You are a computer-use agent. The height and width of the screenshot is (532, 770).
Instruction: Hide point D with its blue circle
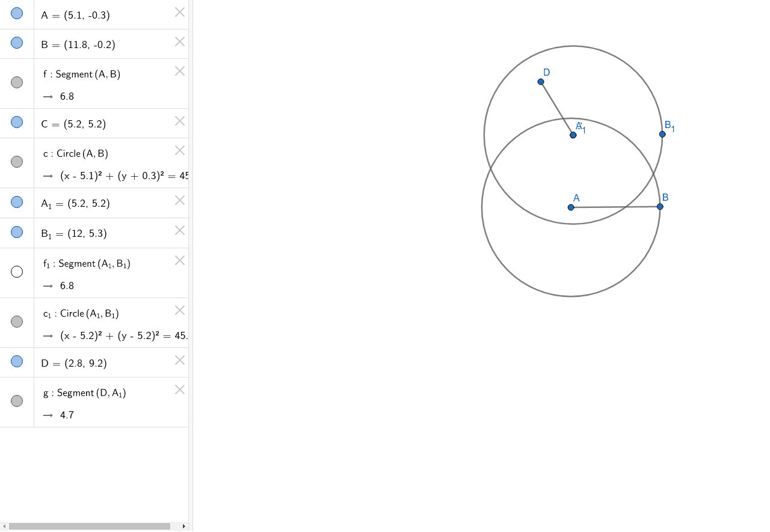17,361
